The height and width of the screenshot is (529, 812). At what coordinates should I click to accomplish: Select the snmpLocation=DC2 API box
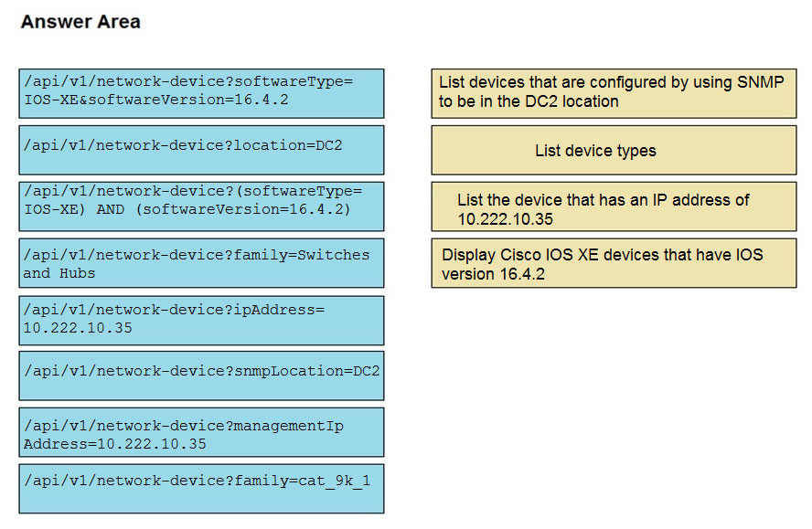[x=201, y=376]
